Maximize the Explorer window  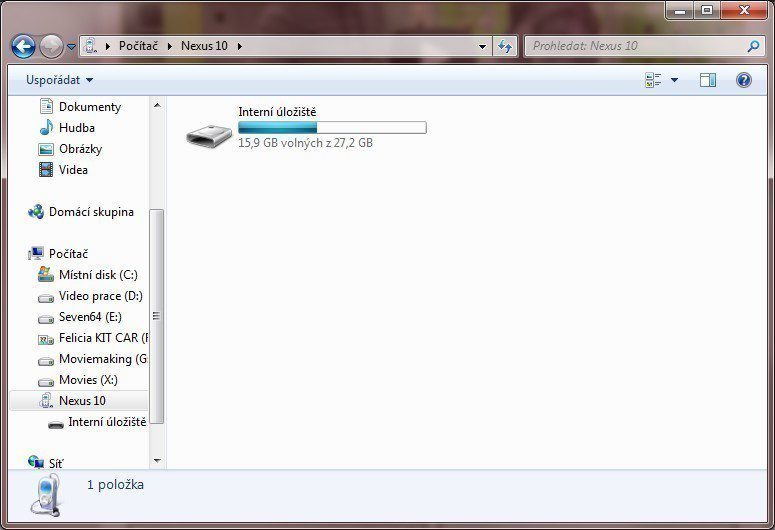point(707,10)
